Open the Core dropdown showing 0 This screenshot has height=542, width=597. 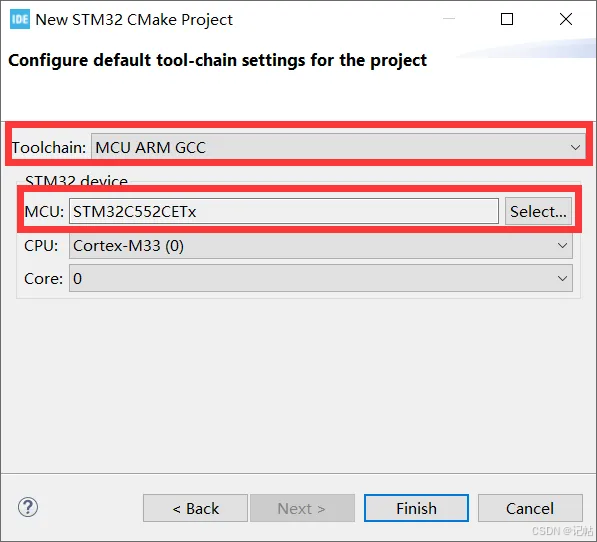321,278
